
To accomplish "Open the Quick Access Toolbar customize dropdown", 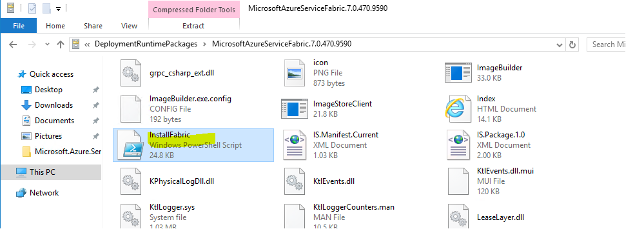I will coord(58,8).
